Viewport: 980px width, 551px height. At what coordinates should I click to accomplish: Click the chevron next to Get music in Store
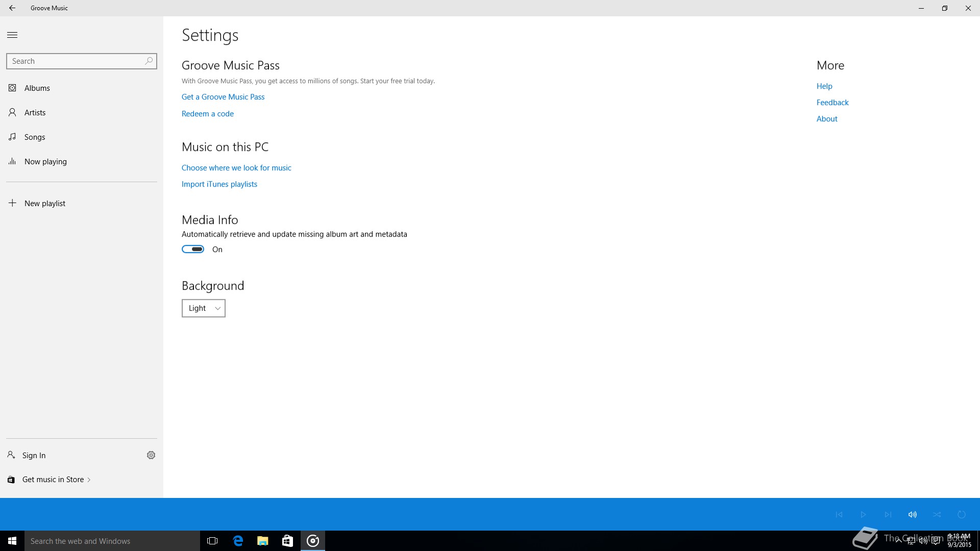pyautogui.click(x=89, y=480)
